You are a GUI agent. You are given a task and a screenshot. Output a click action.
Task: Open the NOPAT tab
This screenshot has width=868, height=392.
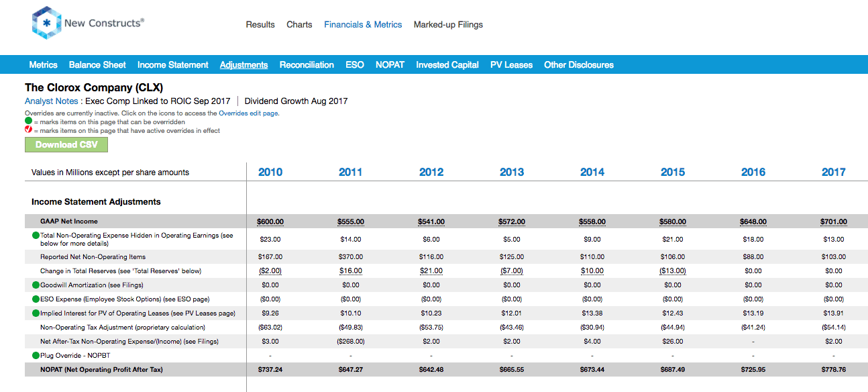click(x=390, y=65)
